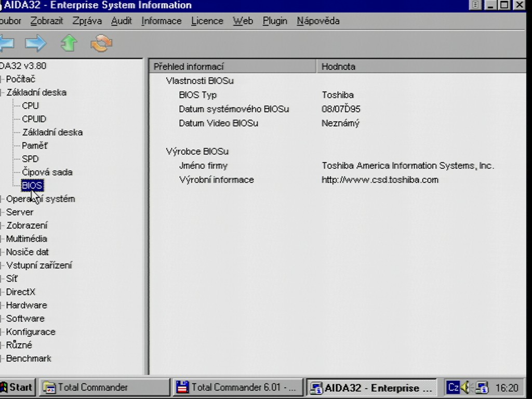The image size is (532, 399).
Task: Click AIDA32 - Enterprise taskbar button
Action: [x=371, y=388]
